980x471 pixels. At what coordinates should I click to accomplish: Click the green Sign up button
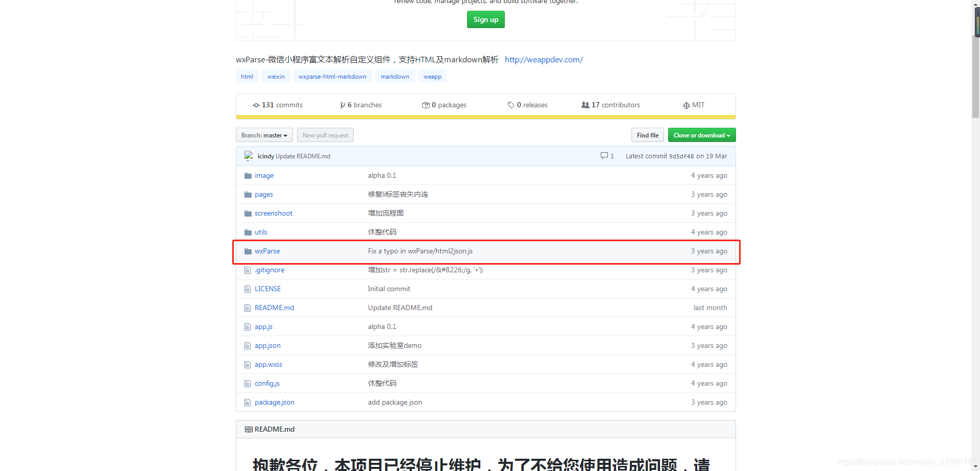(x=485, y=19)
